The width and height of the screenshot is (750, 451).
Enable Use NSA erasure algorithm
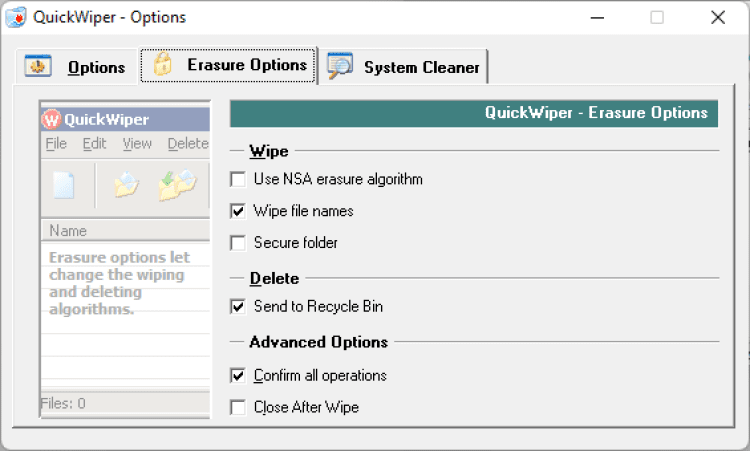238,180
